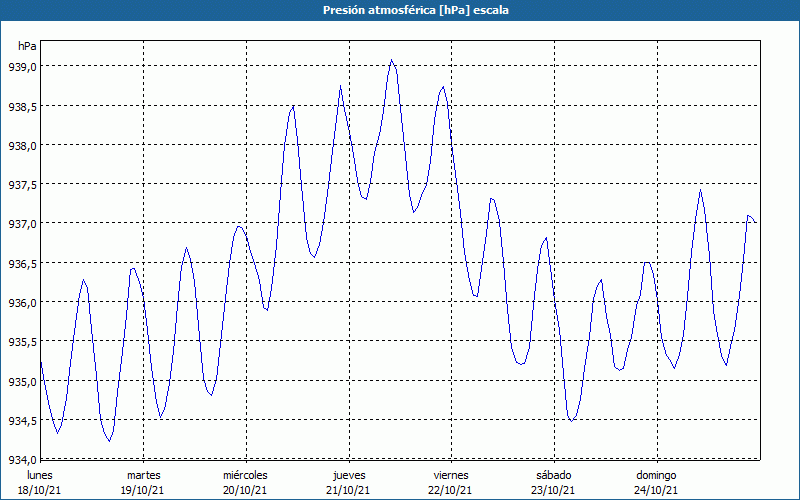This screenshot has height=500, width=800.
Task: Click the 'miércoles' day label
Action: [x=245, y=475]
